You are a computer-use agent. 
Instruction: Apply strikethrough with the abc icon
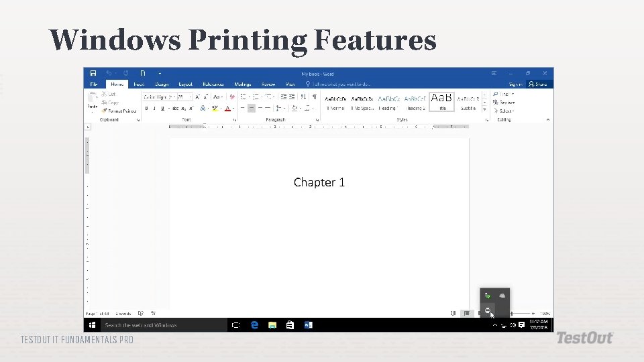click(x=175, y=109)
